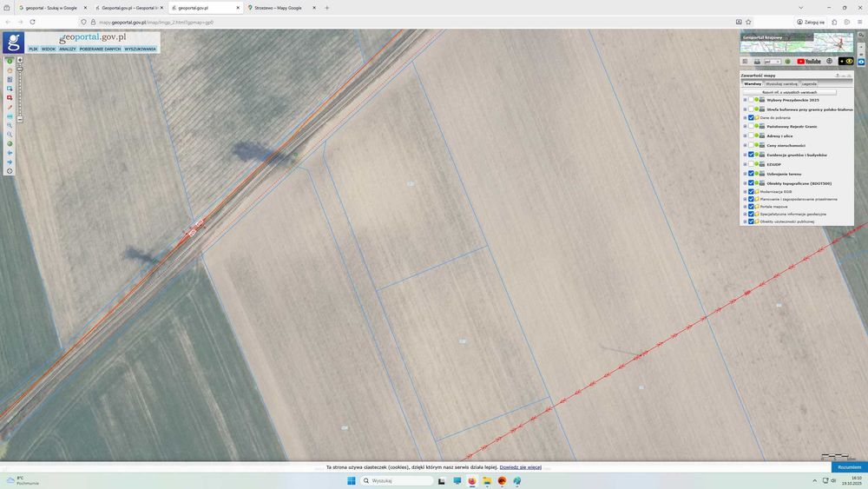Go to previous map view with left arrow
This screenshot has width=868, height=489.
[10, 153]
